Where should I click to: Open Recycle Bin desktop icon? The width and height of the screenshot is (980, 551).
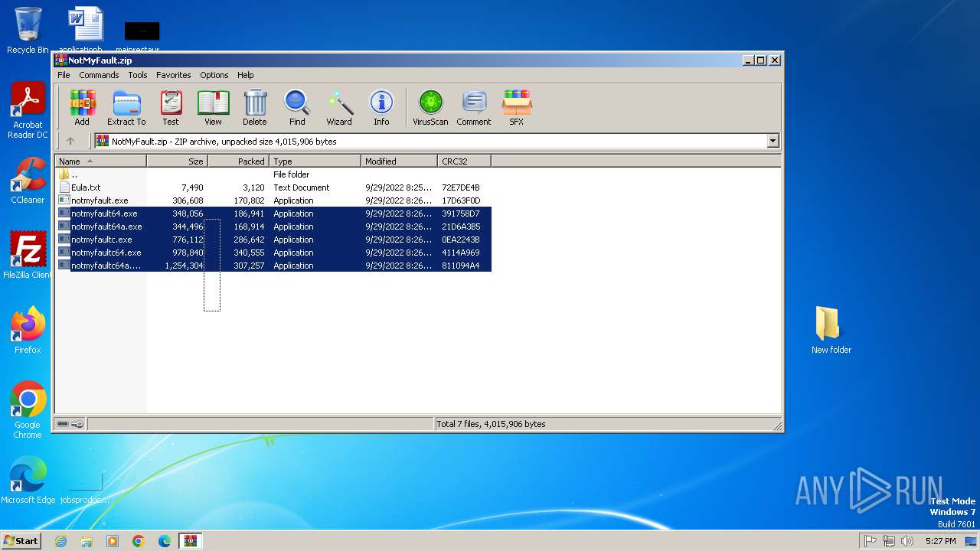28,30
